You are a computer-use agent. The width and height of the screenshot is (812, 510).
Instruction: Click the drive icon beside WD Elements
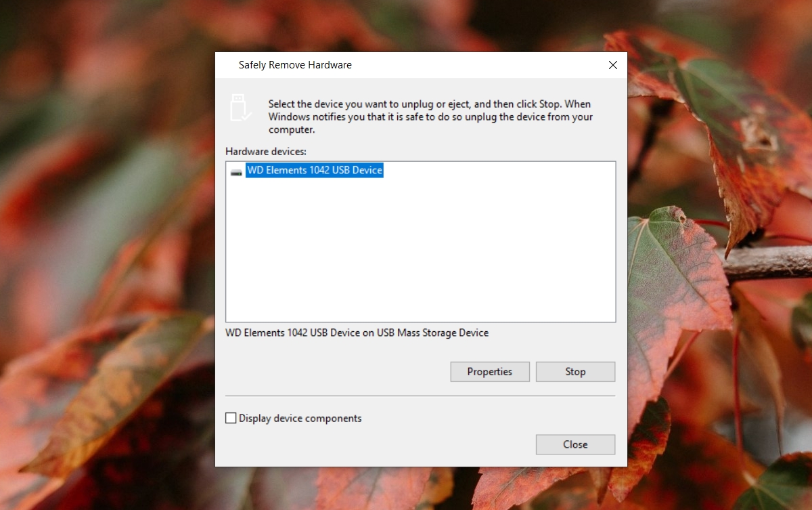[x=236, y=171]
